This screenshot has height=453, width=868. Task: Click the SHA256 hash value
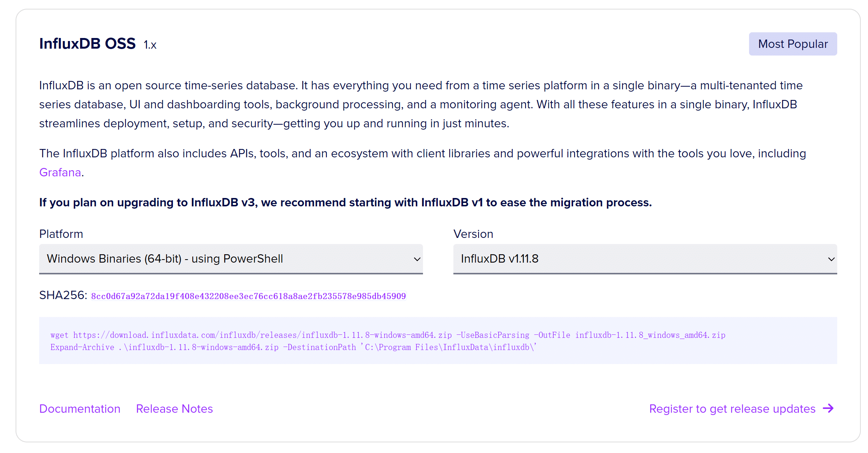[249, 296]
